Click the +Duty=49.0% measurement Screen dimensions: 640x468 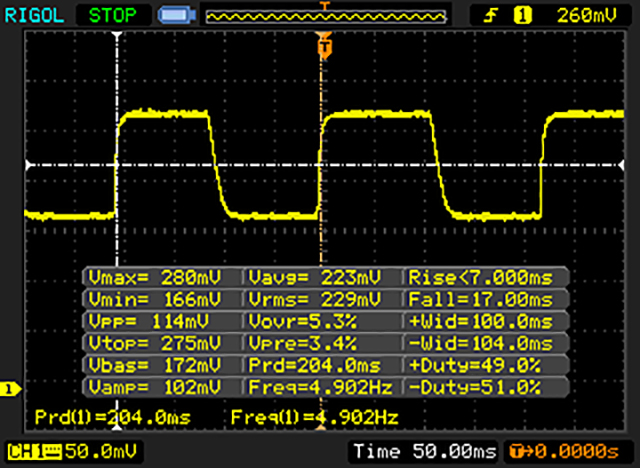pos(475,365)
